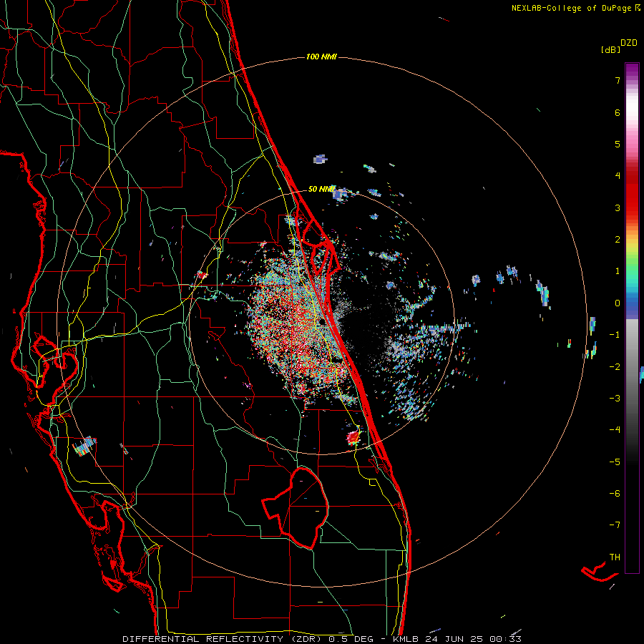Click the 50 NMI range ring label
This screenshot has width=644, height=644.
point(321,189)
